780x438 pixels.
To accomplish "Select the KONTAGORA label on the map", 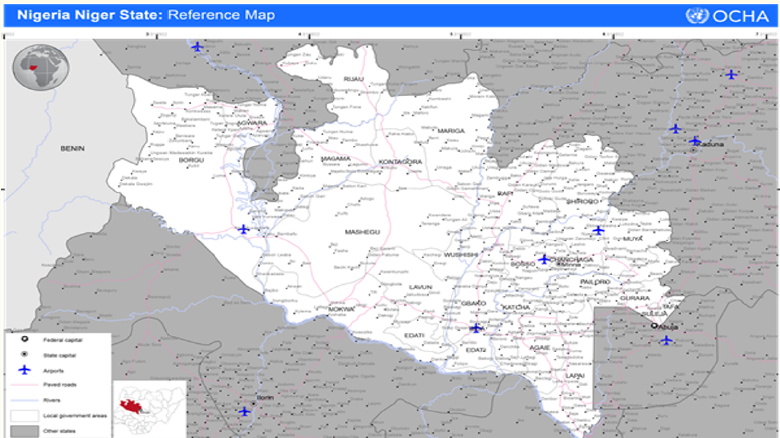I will (x=400, y=161).
